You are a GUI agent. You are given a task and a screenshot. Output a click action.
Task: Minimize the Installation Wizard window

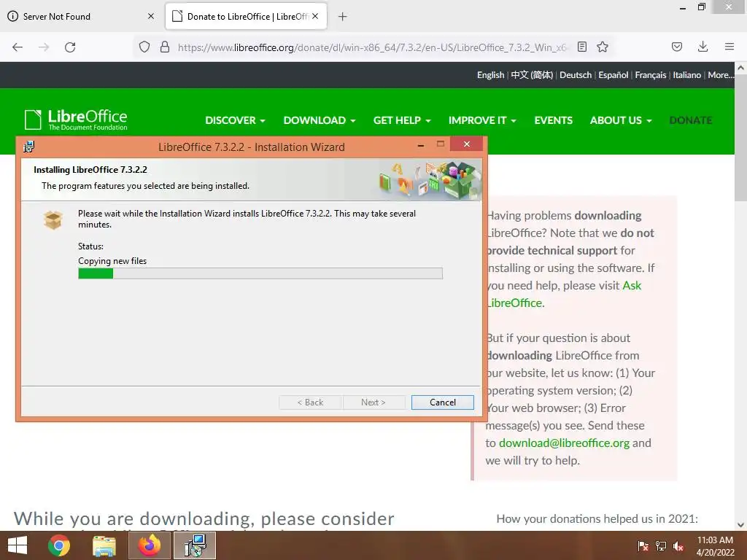tap(421, 145)
